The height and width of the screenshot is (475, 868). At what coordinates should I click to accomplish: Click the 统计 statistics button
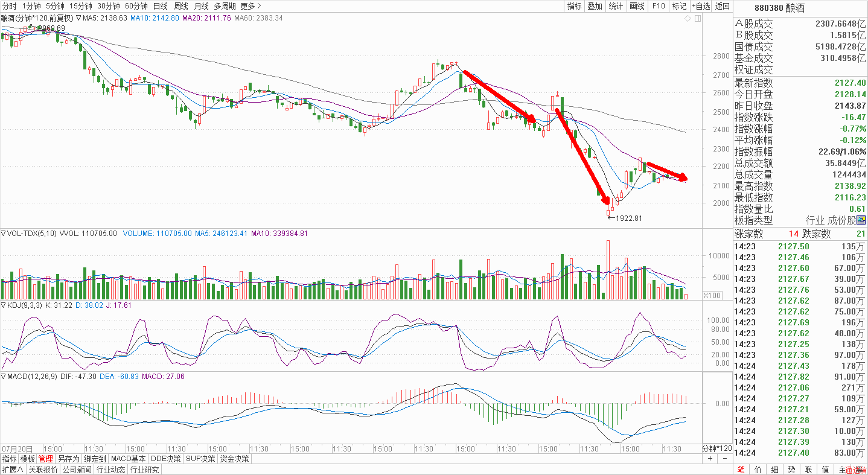tap(616, 6)
